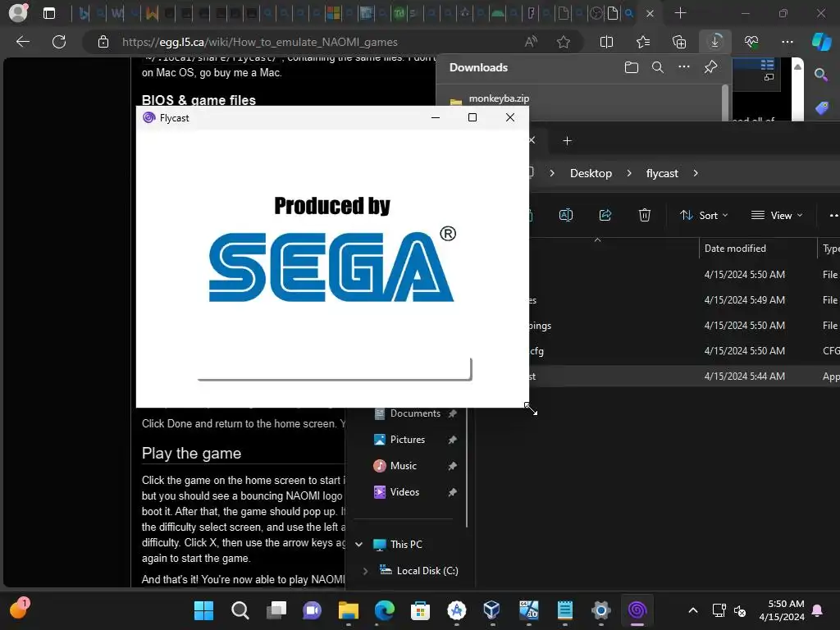
Task: Open Edge split screen view
Action: (x=606, y=42)
